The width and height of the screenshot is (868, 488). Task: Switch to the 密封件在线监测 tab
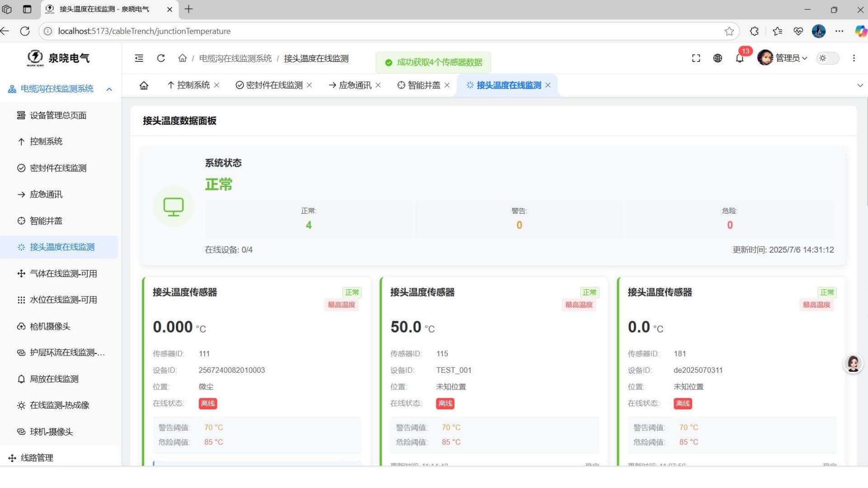[x=274, y=85]
